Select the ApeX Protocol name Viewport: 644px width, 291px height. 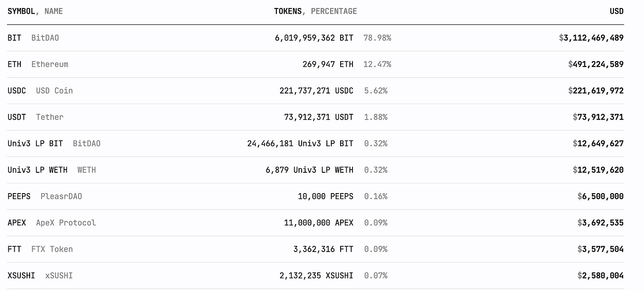coord(66,223)
